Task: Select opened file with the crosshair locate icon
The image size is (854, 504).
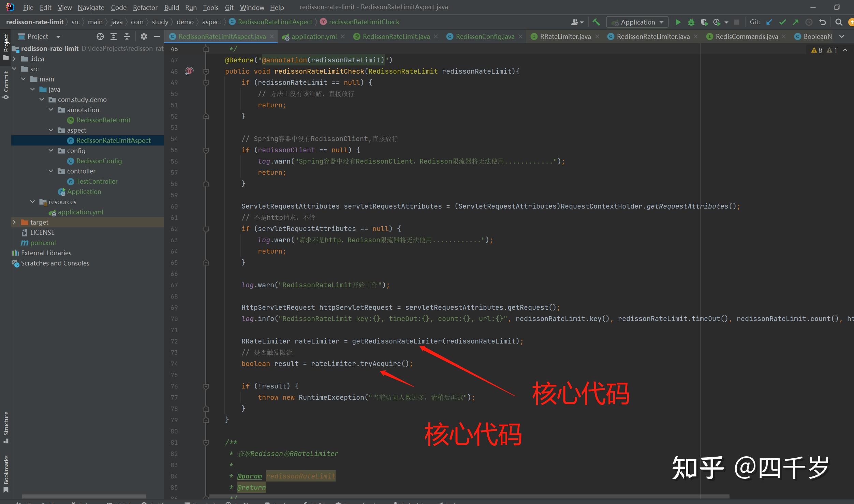Action: pyautogui.click(x=100, y=36)
